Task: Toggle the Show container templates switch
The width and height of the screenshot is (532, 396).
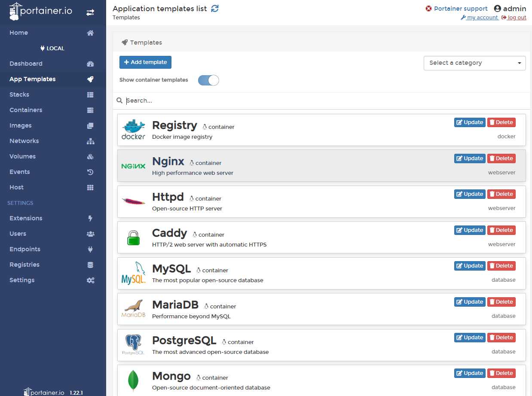Action: [x=208, y=80]
